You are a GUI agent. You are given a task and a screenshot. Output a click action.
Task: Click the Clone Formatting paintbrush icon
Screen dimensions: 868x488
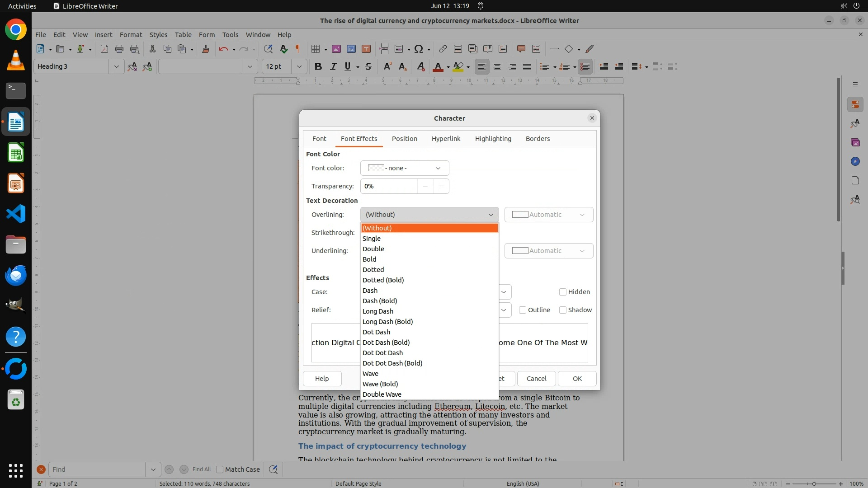[x=206, y=49]
